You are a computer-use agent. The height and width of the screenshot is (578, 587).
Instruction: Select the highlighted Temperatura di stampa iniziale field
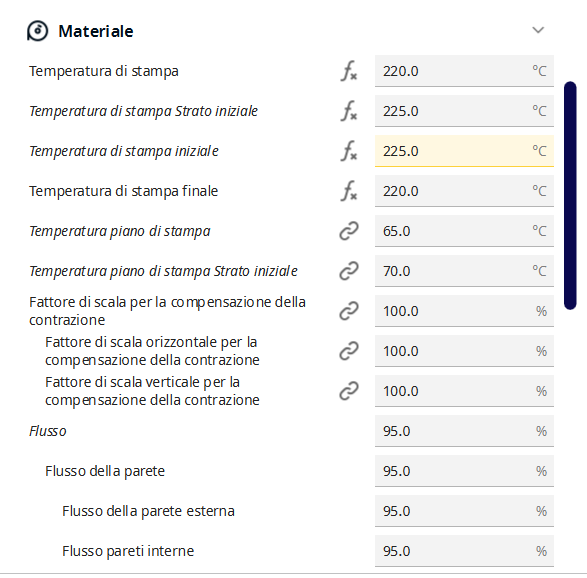pyautogui.click(x=464, y=151)
